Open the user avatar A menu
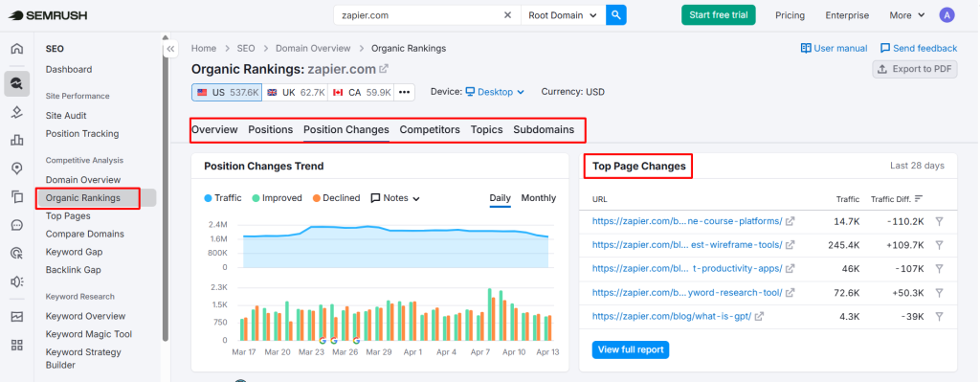This screenshot has width=980, height=382. [x=947, y=15]
